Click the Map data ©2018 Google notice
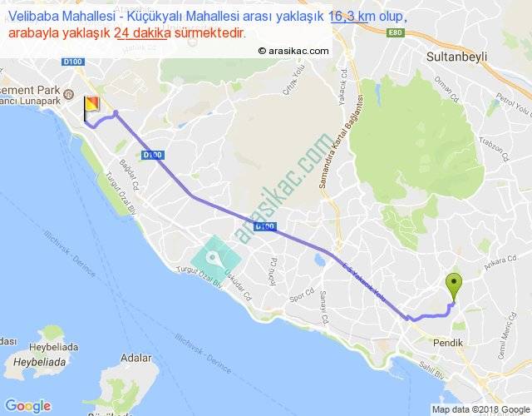The height and width of the screenshot is (416, 532). click(x=480, y=409)
